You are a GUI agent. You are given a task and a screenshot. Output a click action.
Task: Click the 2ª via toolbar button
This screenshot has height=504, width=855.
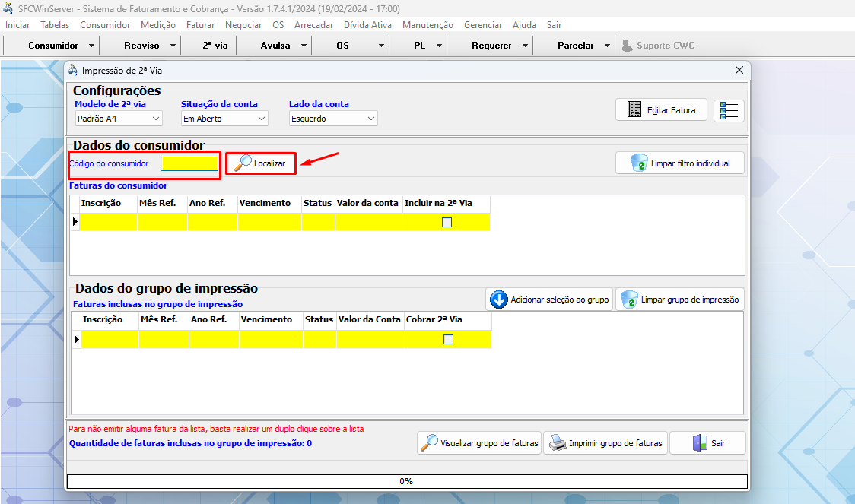tap(215, 46)
